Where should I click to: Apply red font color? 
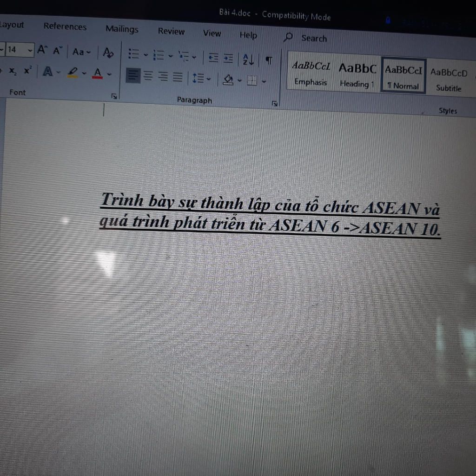click(97, 73)
